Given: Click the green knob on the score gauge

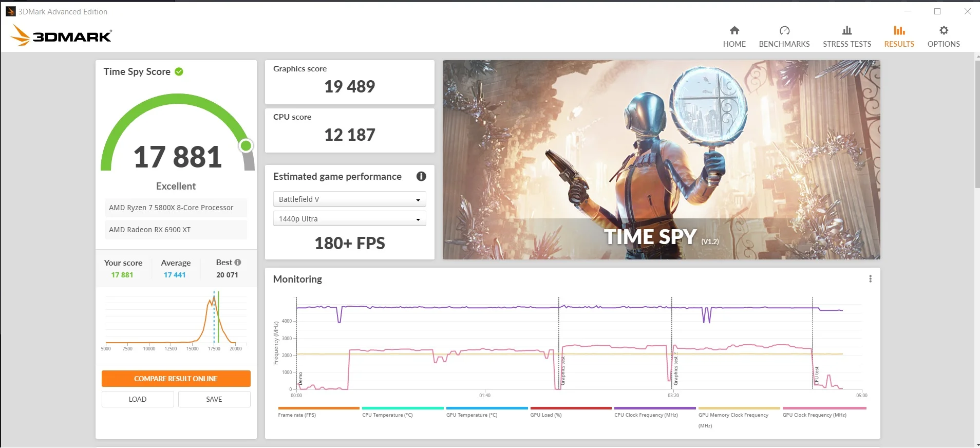Looking at the screenshot, I should 246,146.
